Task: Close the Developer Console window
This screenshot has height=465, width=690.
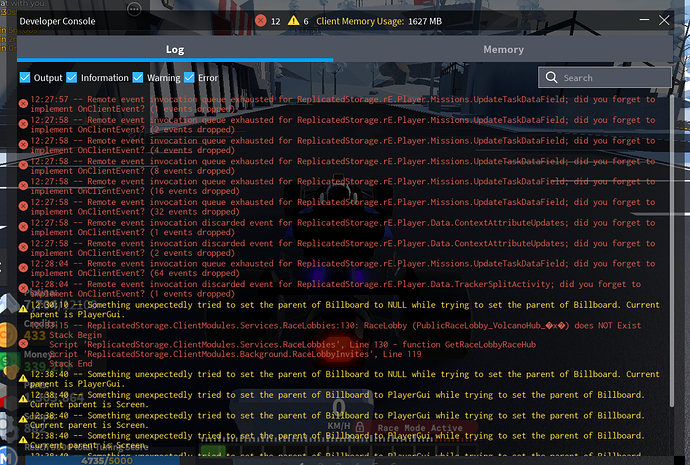Action: (x=666, y=19)
